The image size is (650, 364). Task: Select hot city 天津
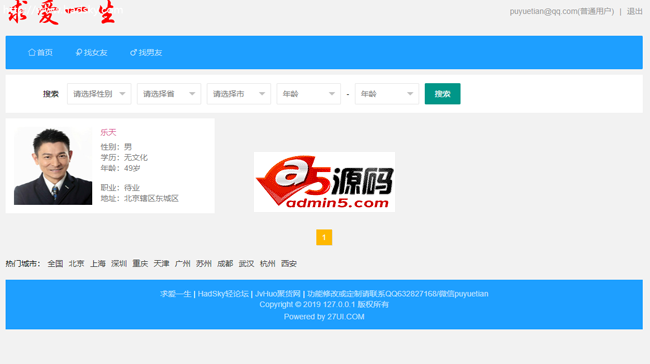click(x=161, y=264)
